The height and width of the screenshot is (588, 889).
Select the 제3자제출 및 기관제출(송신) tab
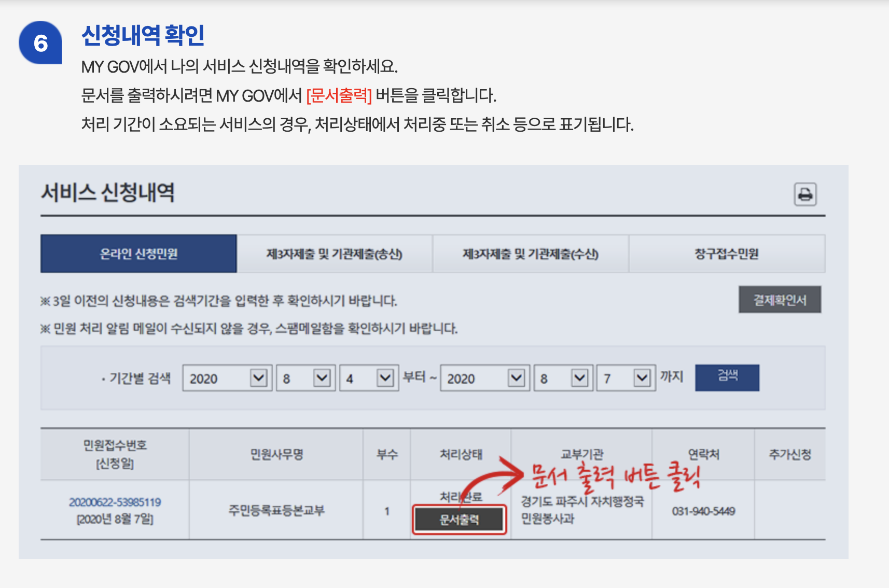pos(335,254)
